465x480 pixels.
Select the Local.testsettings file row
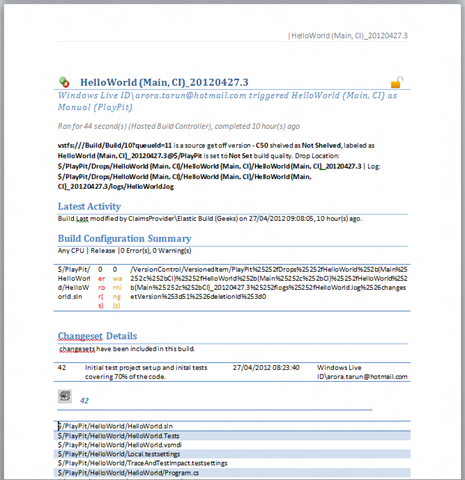[x=232, y=454]
